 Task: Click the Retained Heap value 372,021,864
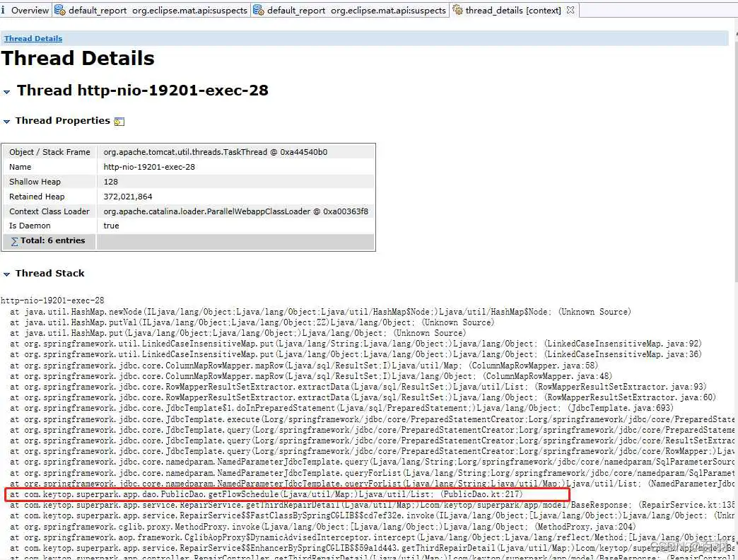pos(128,197)
